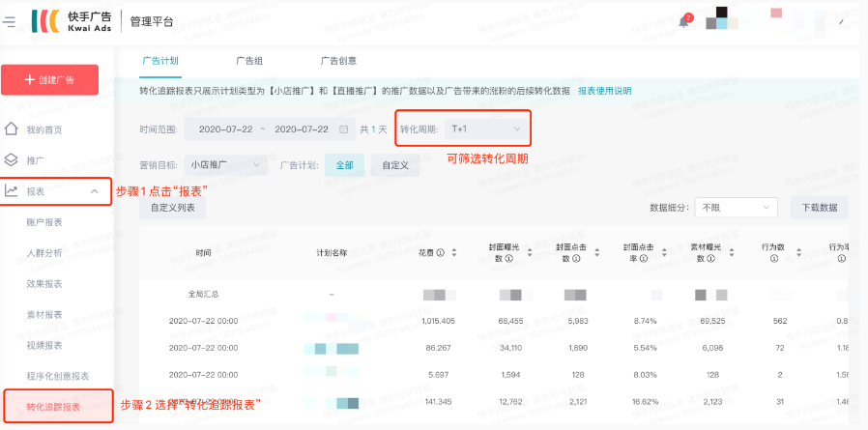The height and width of the screenshot is (430, 868).
Task: Open the notification bell
Action: tap(683, 22)
